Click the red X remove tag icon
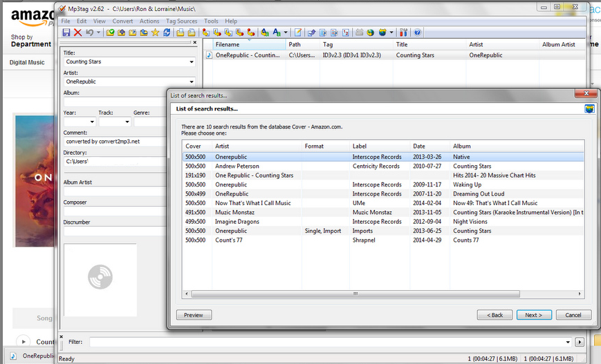The height and width of the screenshot is (364, 601). 78,32
